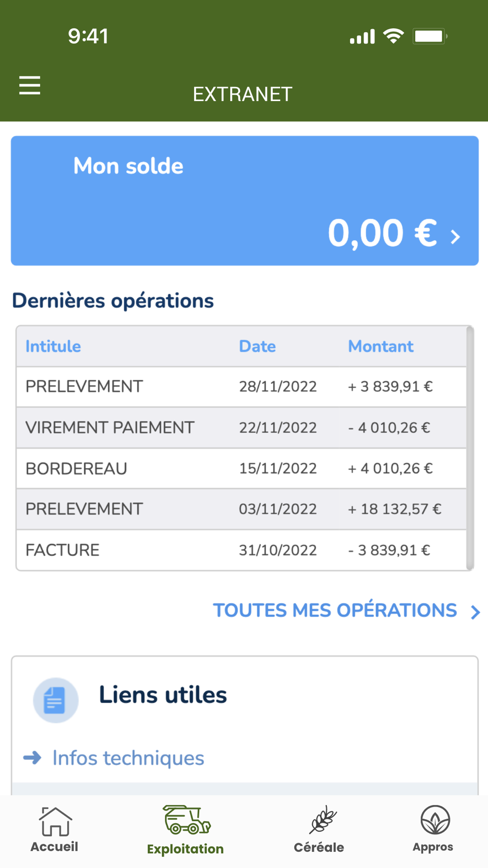Open the Céréale wheat icon
This screenshot has width=488, height=868.
322,820
